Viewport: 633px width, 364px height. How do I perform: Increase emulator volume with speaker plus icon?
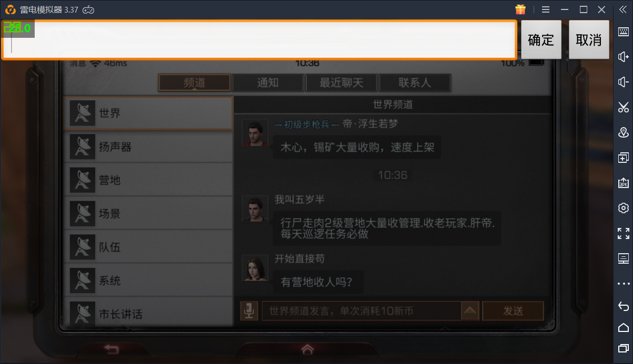tap(623, 57)
